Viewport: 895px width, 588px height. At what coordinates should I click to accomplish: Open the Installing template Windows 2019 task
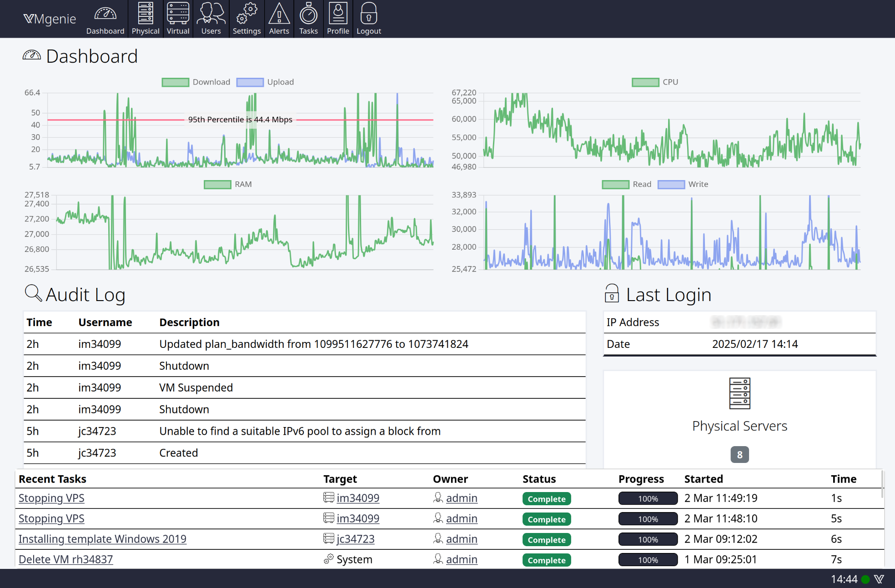102,539
